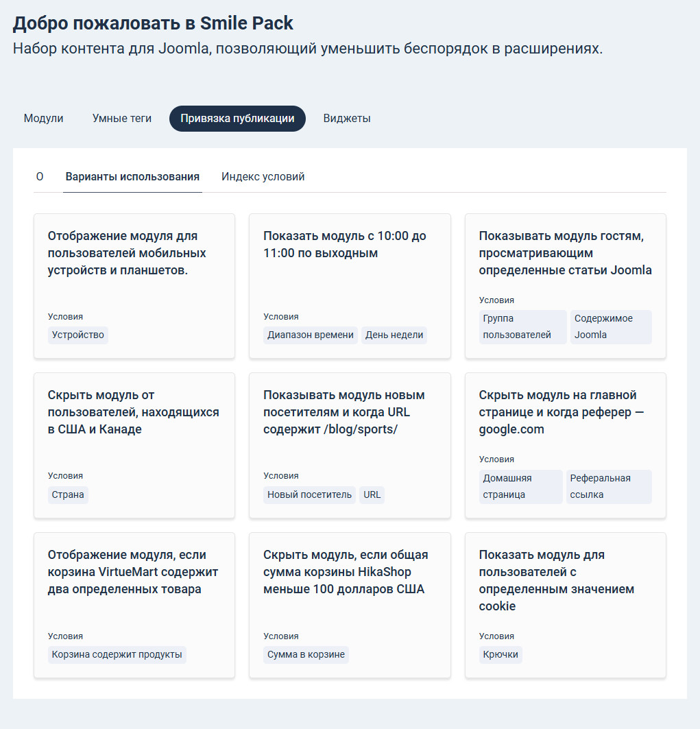Click the Сумма в корзине tag
This screenshot has height=729, width=700.
(306, 654)
